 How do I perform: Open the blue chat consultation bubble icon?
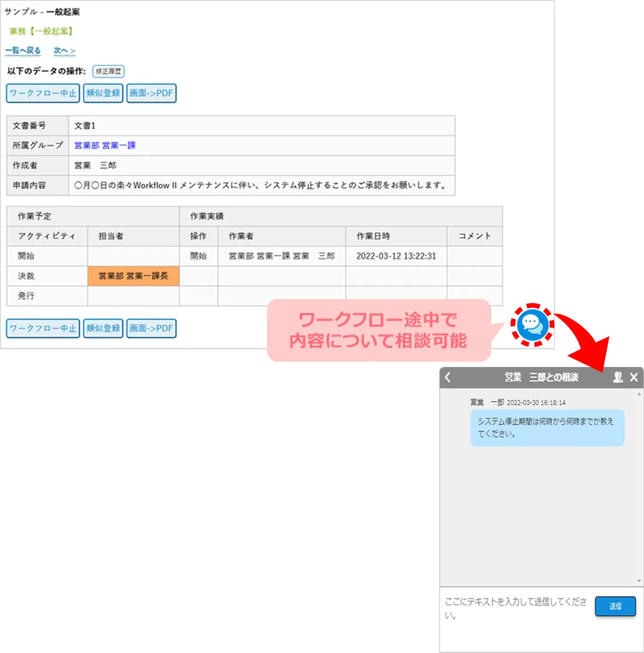click(x=532, y=325)
